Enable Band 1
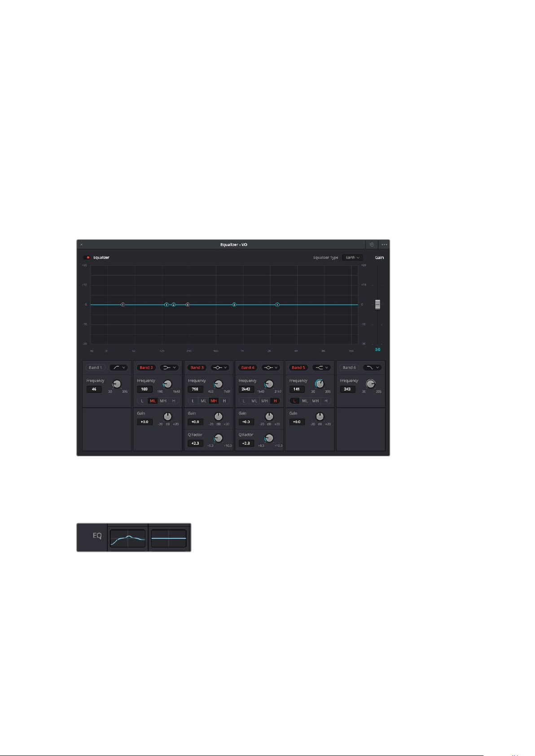 (95, 367)
